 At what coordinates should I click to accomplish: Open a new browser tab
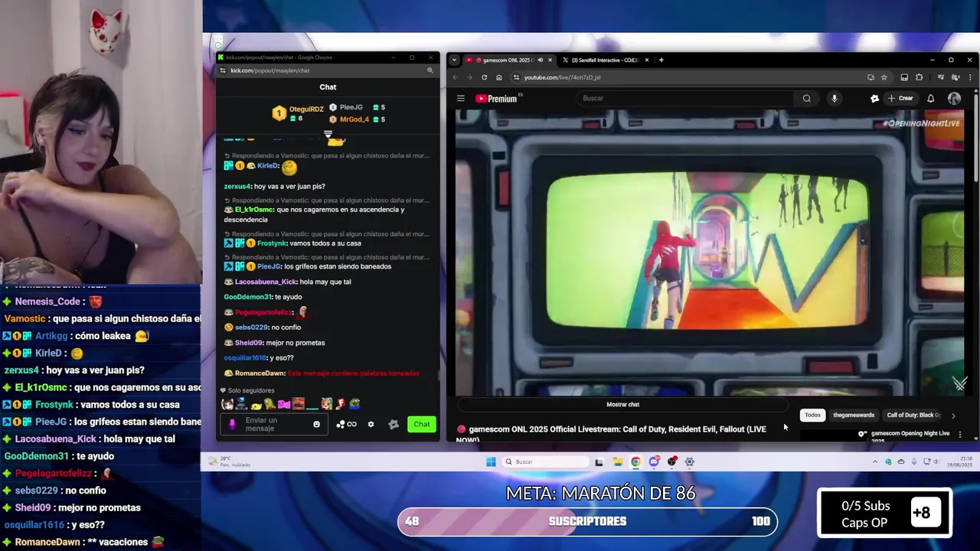(661, 60)
